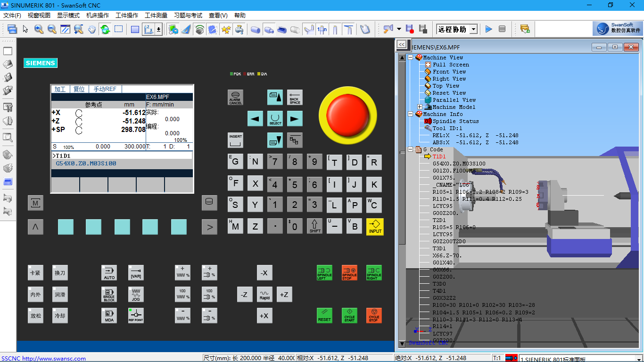Open the 机床操作 menu

pos(98,16)
